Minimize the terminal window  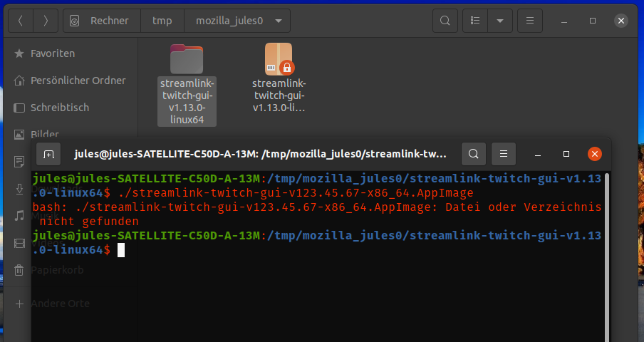point(538,155)
